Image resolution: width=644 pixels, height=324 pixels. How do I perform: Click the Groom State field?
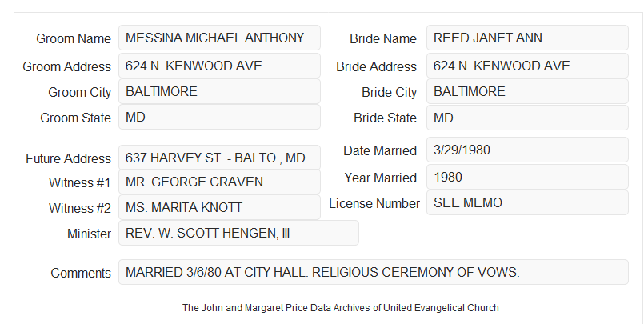pyautogui.click(x=219, y=117)
